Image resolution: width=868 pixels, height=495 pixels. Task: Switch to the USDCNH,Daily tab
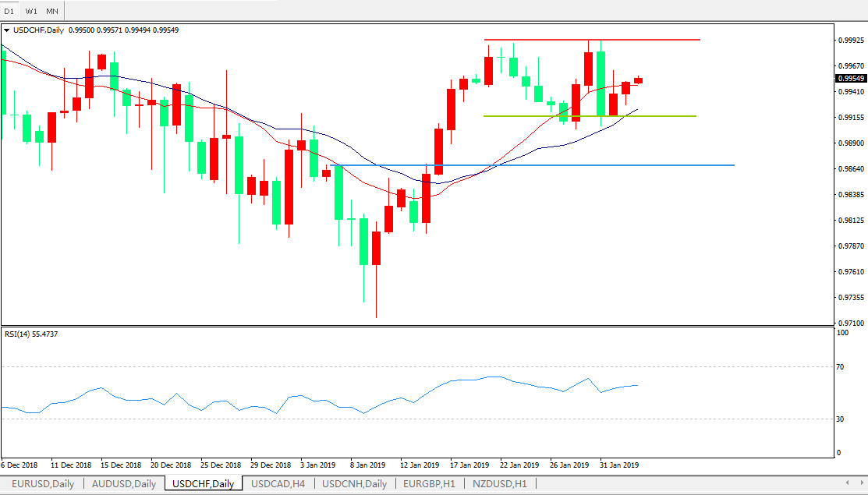tap(354, 484)
